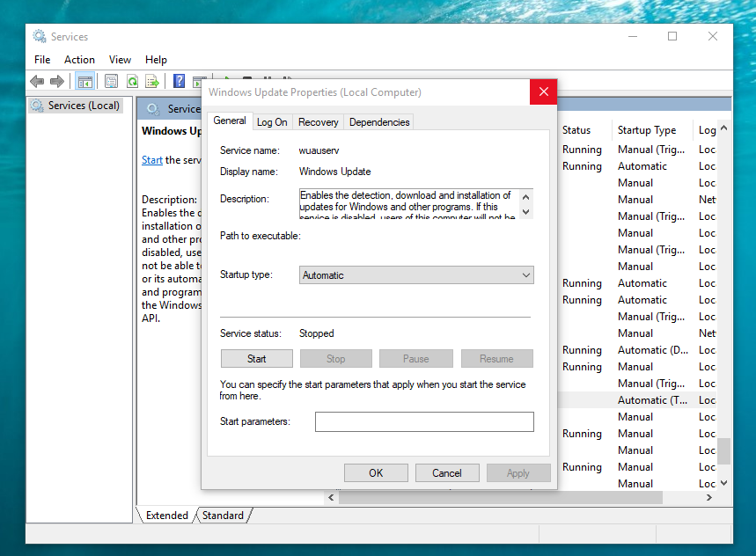Switch to the Extended view tab
Screen dimensions: 756x556
coord(167,515)
